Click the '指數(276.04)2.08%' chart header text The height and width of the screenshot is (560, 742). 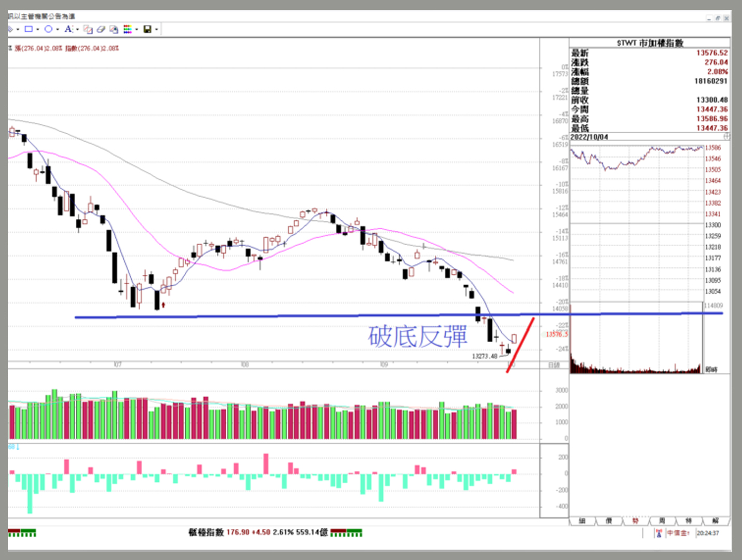pyautogui.click(x=92, y=48)
